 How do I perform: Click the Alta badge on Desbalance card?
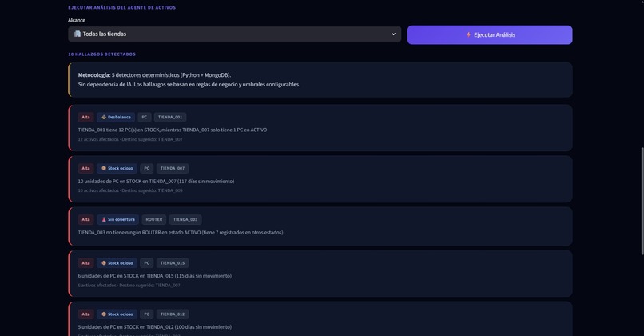click(x=85, y=118)
